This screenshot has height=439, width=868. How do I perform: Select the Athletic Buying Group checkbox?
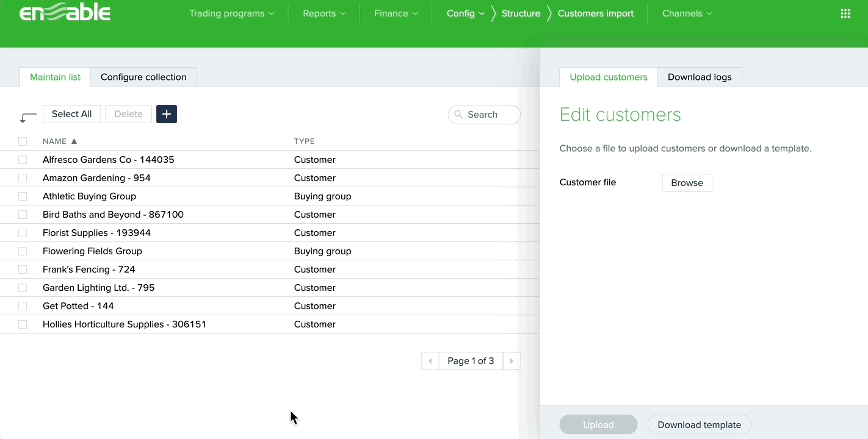point(23,196)
